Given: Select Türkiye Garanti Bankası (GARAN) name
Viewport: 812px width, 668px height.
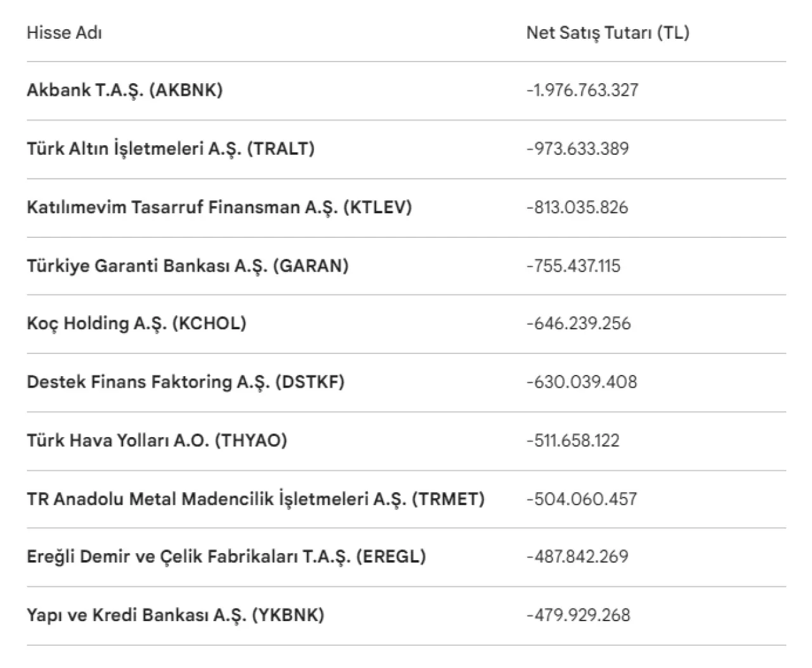Looking at the screenshot, I should 187,265.
